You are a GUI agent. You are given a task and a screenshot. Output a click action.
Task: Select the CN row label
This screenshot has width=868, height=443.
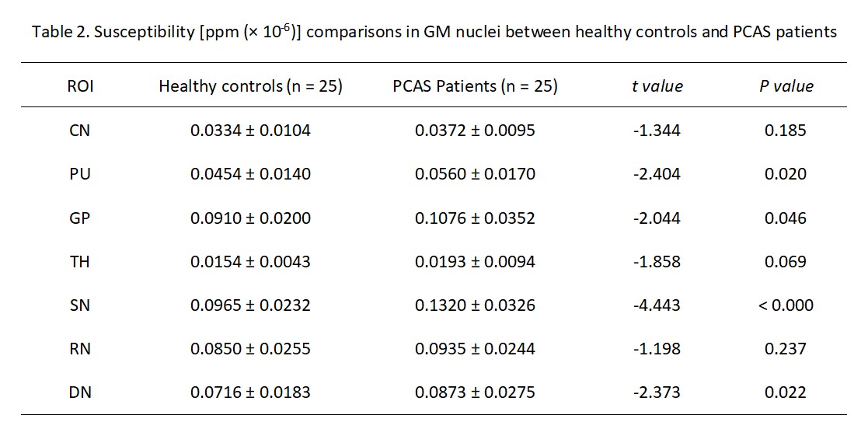click(x=80, y=131)
